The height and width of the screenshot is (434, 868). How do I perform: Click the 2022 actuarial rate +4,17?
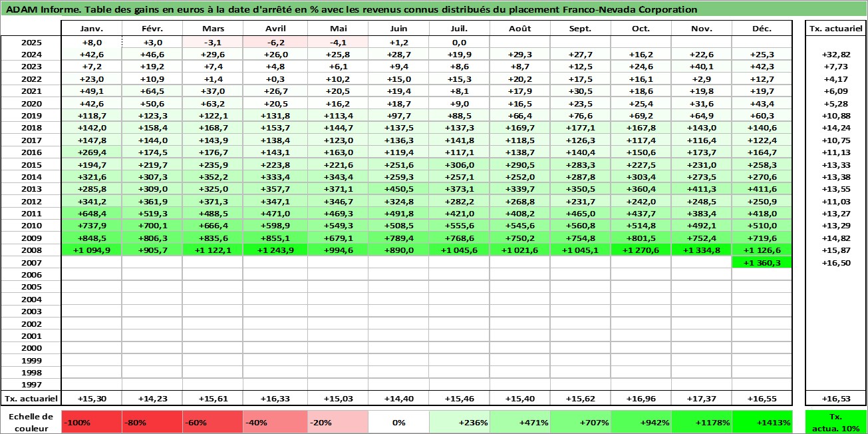[836, 79]
